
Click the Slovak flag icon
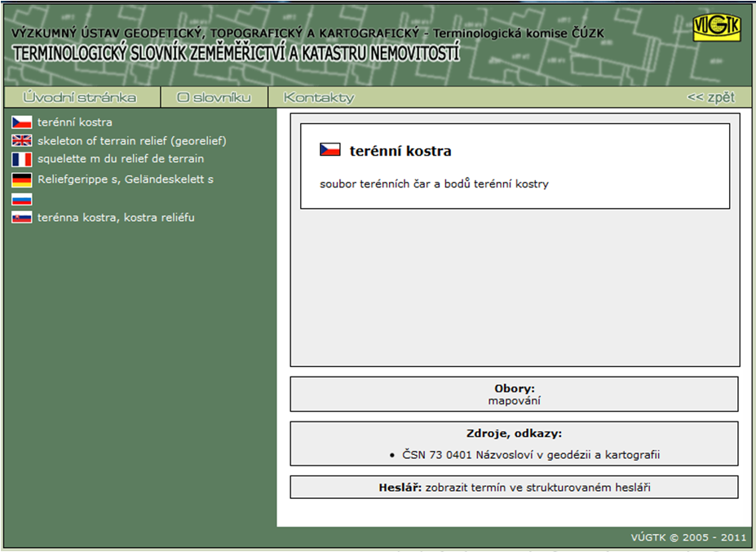[x=22, y=218]
